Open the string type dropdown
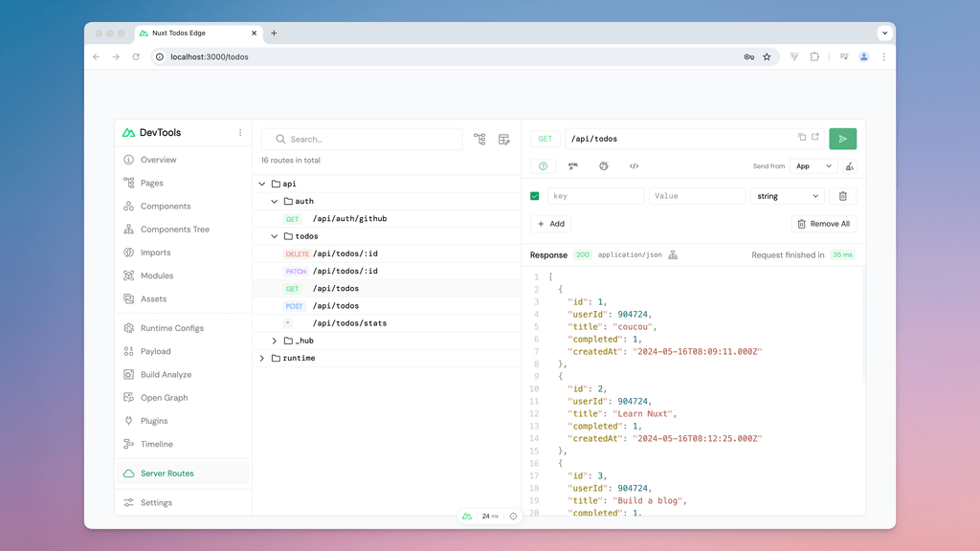The height and width of the screenshot is (551, 980). click(x=787, y=195)
